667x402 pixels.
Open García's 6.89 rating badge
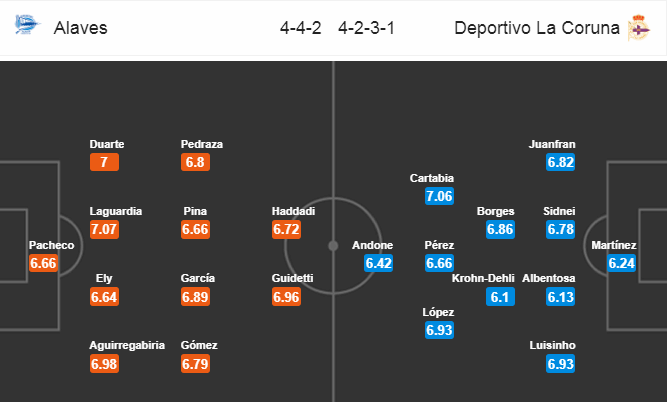195,297
